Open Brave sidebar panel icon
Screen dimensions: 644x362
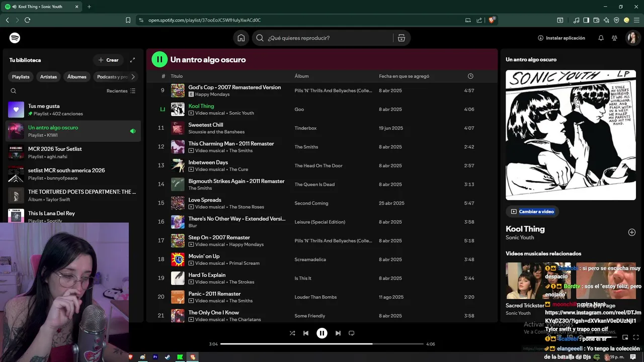click(586, 20)
